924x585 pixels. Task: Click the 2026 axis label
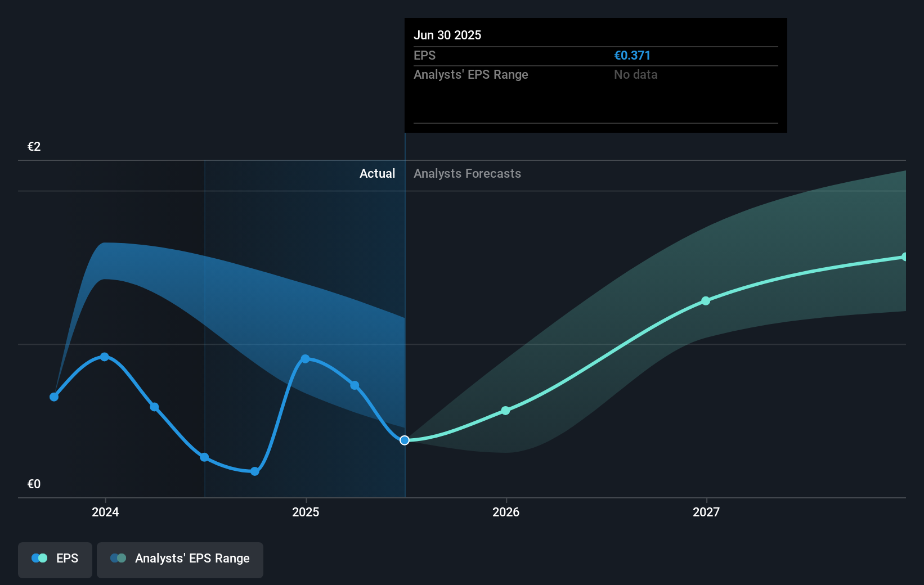[506, 512]
